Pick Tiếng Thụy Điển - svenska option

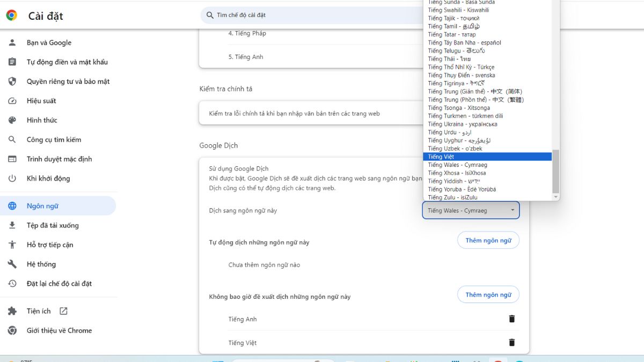(487, 75)
